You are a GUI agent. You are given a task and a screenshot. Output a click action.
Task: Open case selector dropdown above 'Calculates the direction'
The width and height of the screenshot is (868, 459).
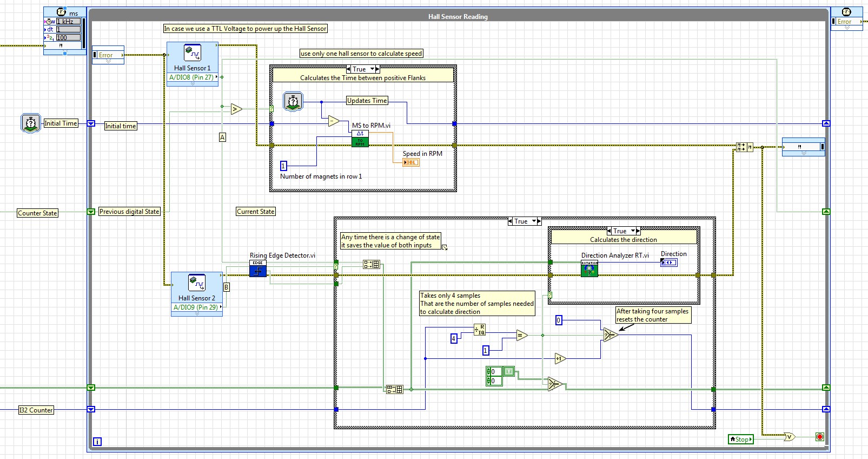[633, 231]
